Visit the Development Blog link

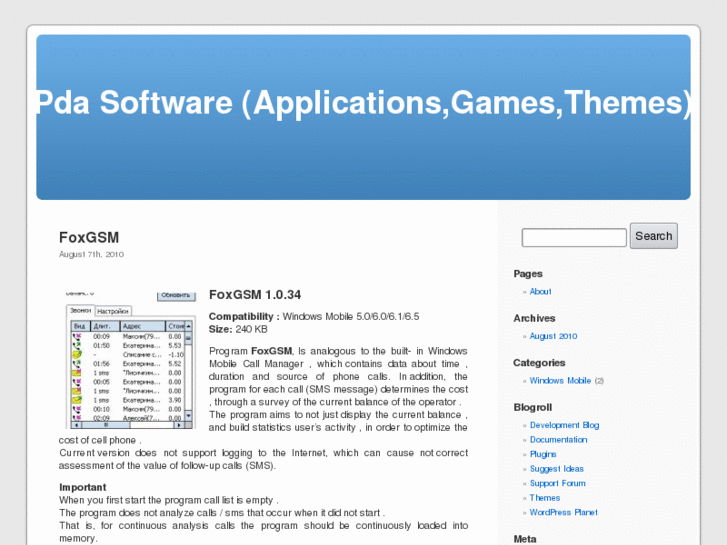564,425
